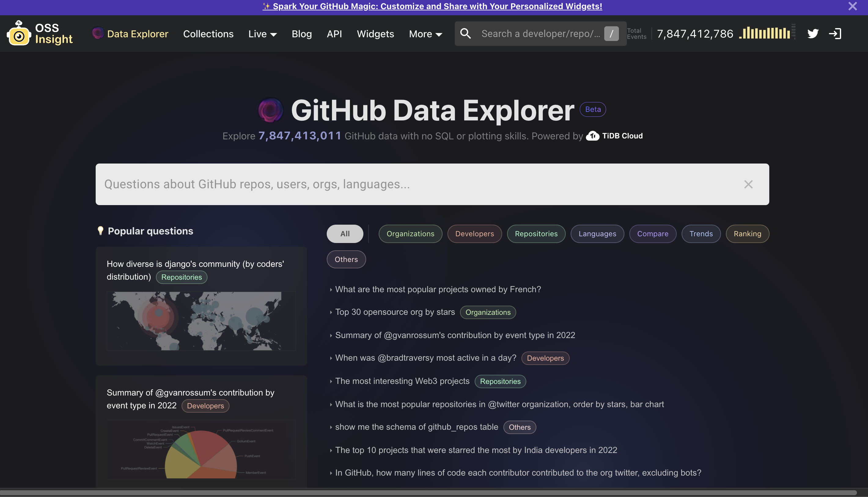Click the lightbulb icon beside Popular questions

(100, 231)
